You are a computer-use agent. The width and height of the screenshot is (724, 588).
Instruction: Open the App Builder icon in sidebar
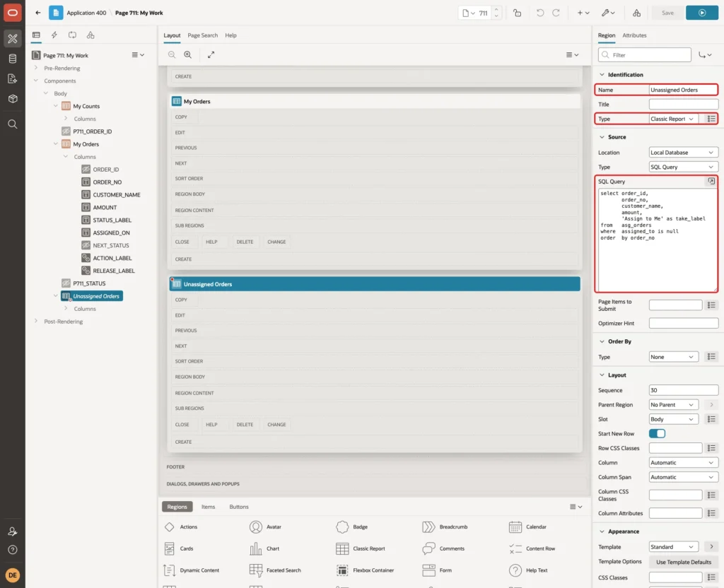tap(13, 38)
